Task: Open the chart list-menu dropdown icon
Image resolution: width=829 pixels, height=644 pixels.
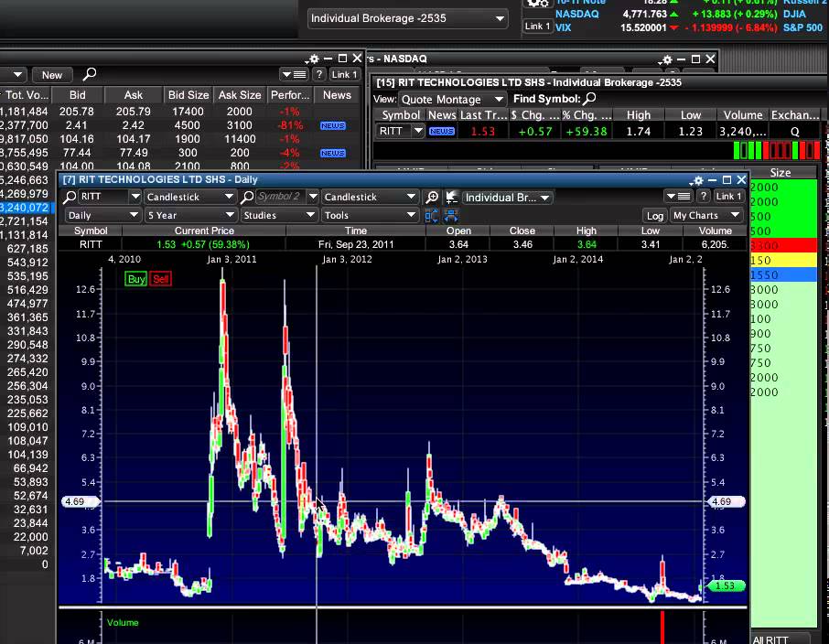Action: tap(678, 196)
